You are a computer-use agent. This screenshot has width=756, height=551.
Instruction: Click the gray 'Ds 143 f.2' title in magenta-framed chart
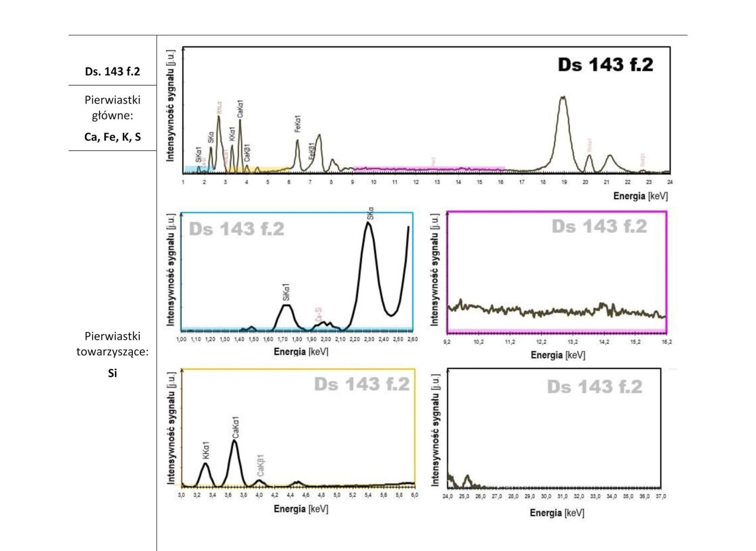[599, 227]
